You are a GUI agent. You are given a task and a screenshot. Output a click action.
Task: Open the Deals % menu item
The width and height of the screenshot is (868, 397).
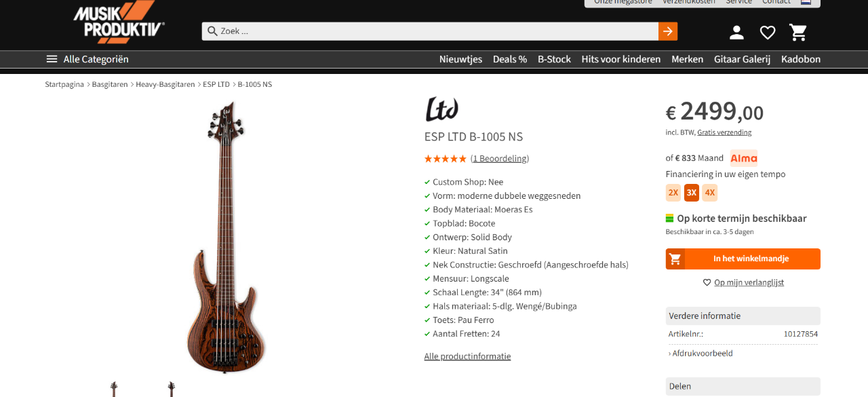[510, 59]
